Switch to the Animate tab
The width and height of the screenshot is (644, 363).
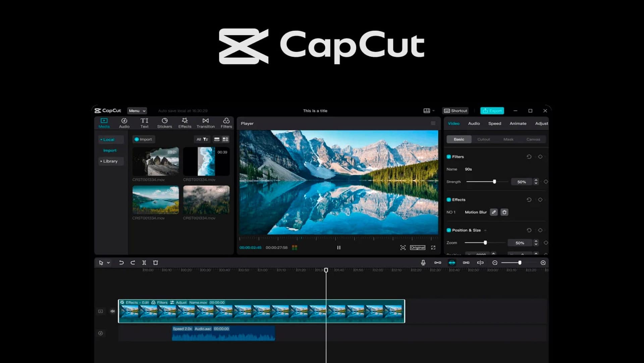(518, 123)
